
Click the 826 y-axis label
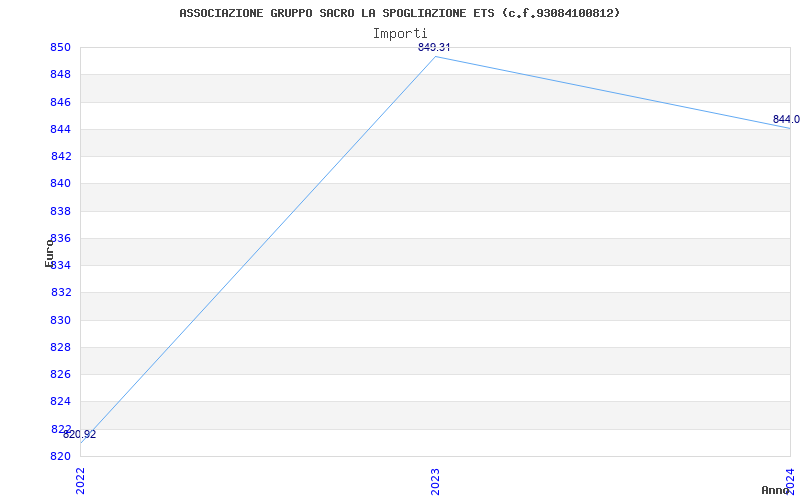click(62, 375)
